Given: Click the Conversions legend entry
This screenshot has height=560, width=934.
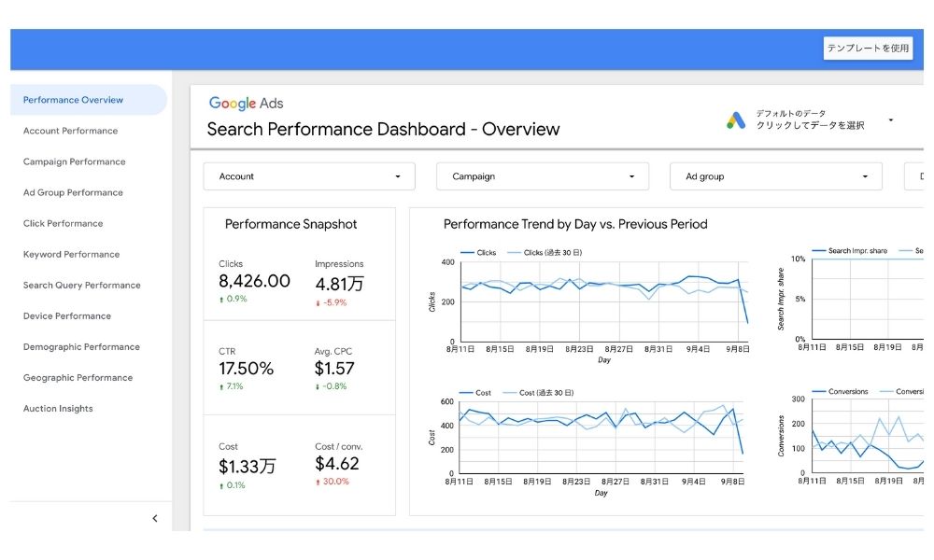Looking at the screenshot, I should click(x=840, y=392).
